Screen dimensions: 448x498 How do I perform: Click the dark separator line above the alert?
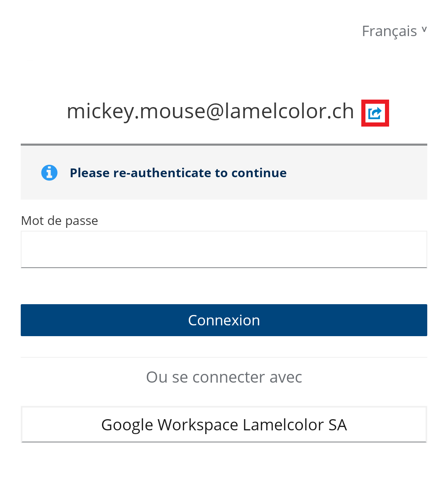tap(224, 144)
